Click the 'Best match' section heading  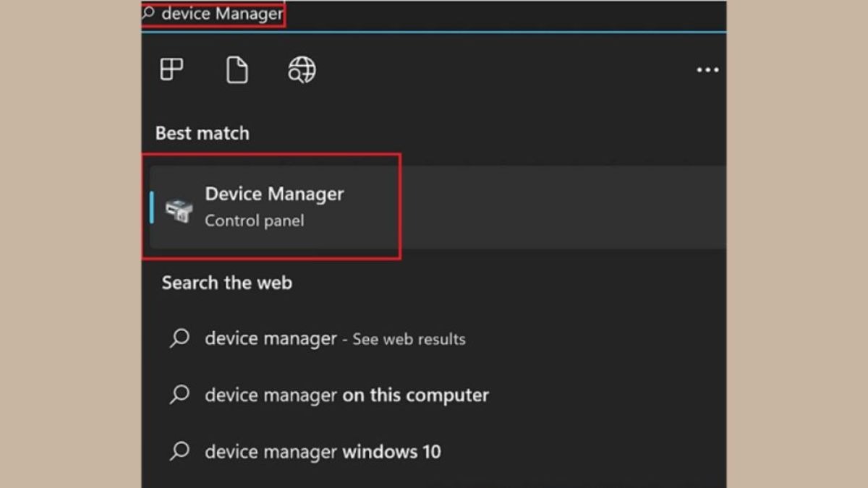coord(202,134)
